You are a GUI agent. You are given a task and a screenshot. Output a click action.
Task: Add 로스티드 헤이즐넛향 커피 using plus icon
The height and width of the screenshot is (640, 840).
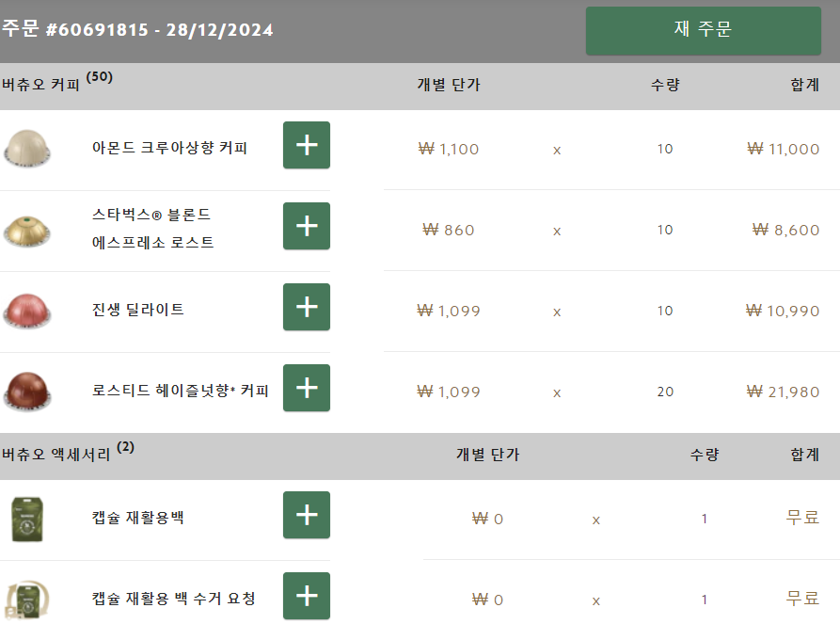(x=307, y=388)
